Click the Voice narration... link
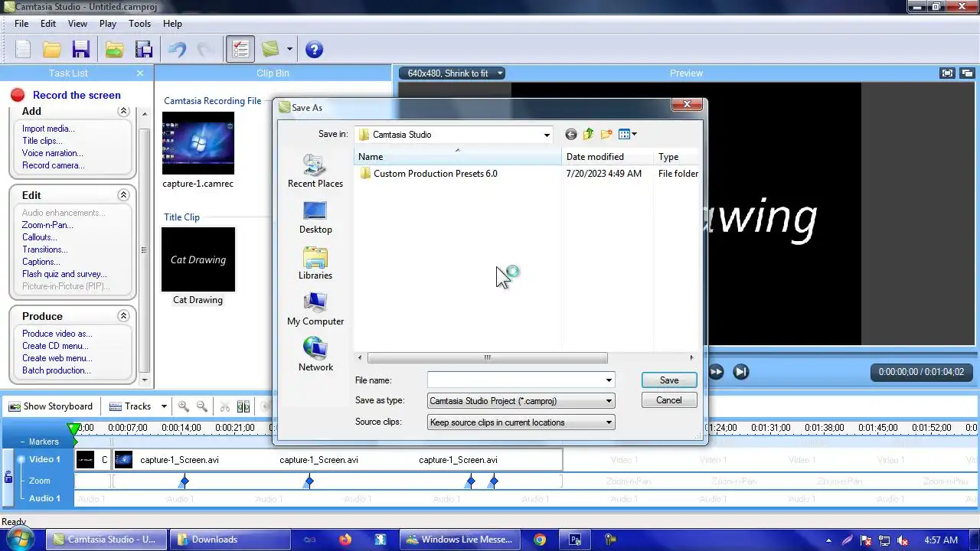This screenshot has width=980, height=551. point(53,153)
